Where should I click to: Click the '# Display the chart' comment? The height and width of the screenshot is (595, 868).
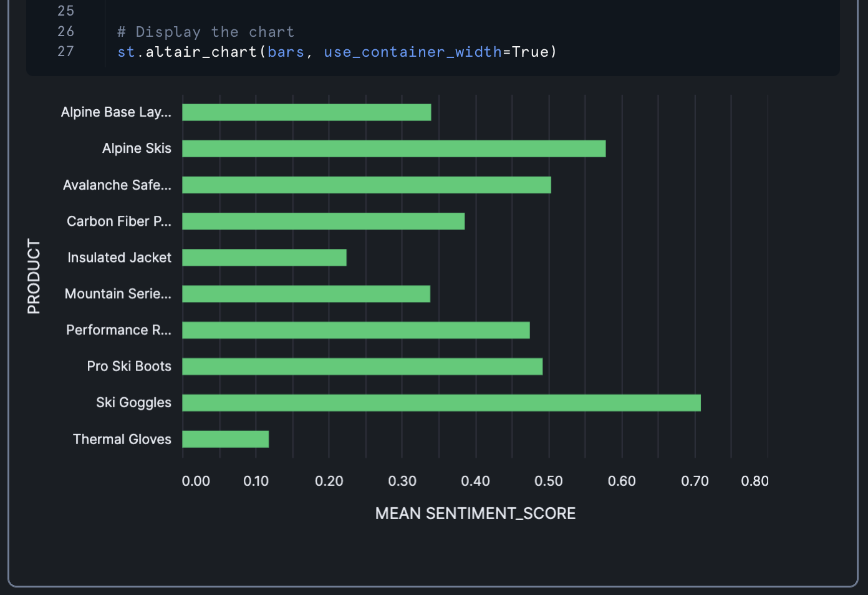[x=205, y=32]
